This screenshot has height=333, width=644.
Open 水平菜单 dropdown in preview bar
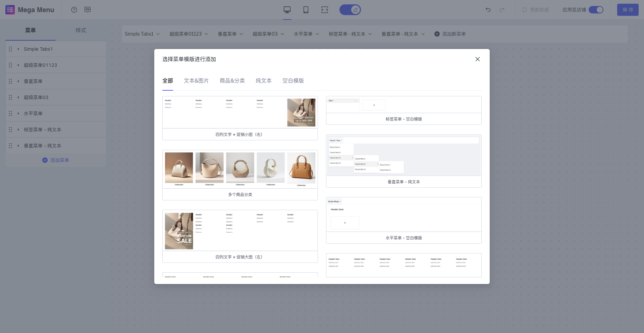(307, 34)
